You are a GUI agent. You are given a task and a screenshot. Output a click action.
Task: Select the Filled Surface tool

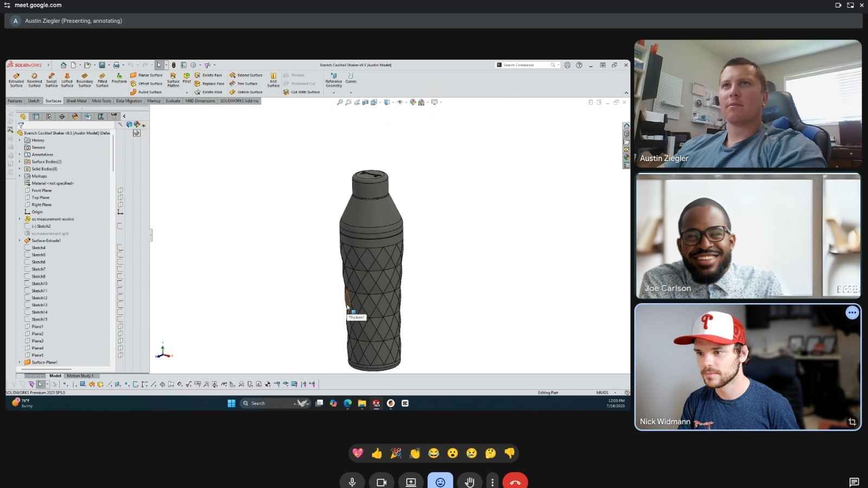(x=102, y=80)
